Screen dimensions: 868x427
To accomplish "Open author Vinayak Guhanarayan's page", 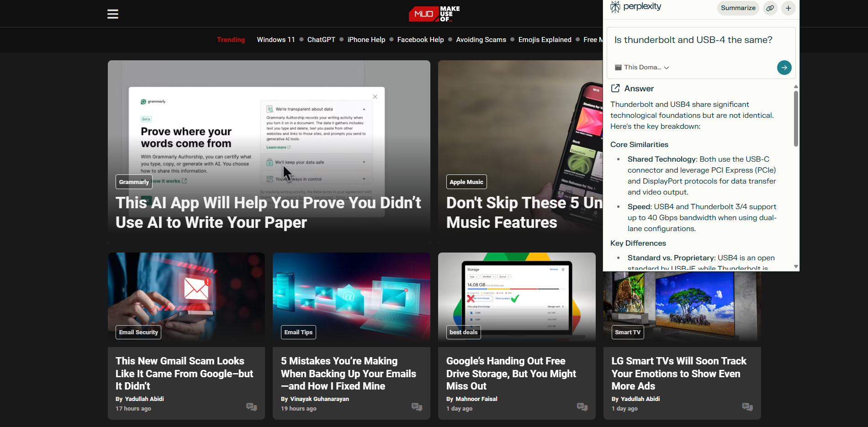I will (319, 399).
